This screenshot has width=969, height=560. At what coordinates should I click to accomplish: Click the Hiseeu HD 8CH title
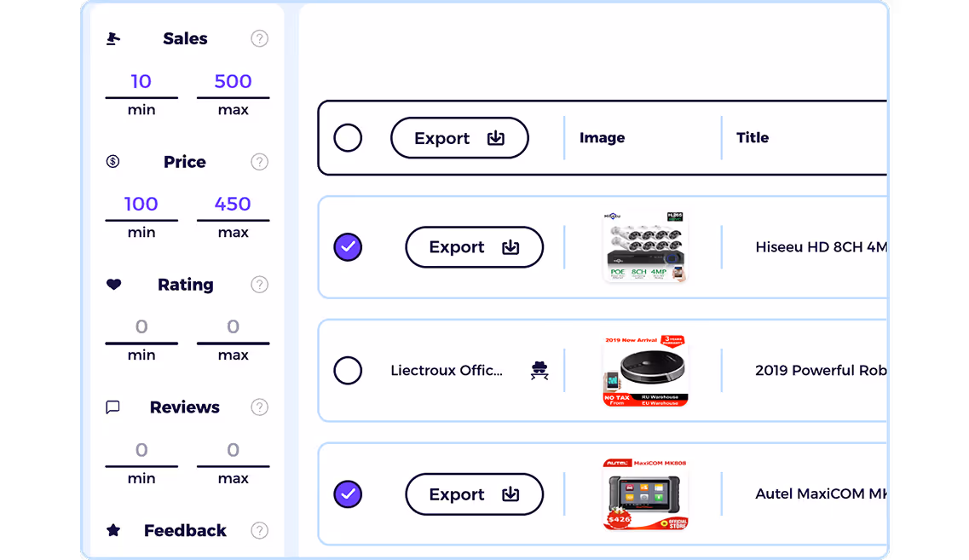click(821, 247)
